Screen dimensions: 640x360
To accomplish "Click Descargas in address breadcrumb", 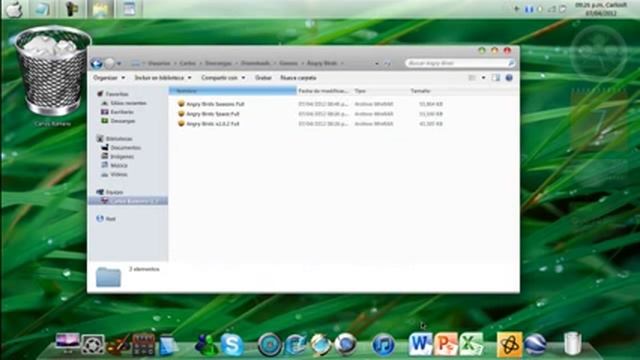I will click(218, 63).
